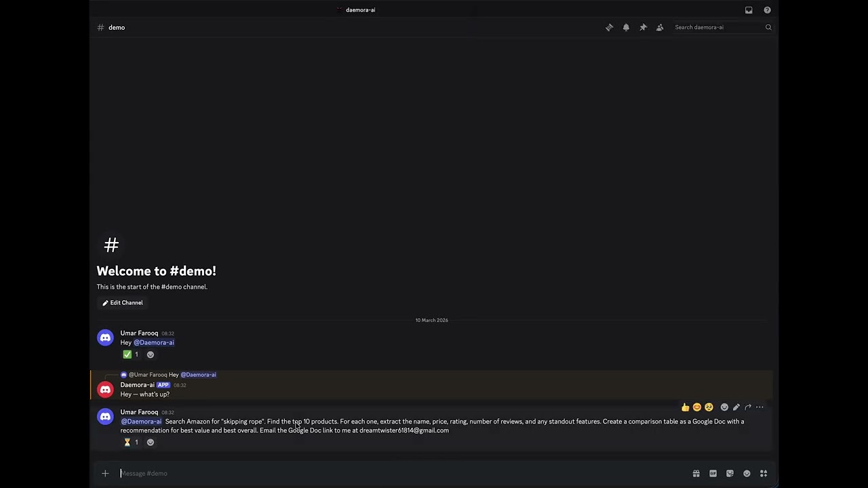Click the dreamtwister61814@gmail.com email address
The image size is (868, 488).
(x=404, y=430)
